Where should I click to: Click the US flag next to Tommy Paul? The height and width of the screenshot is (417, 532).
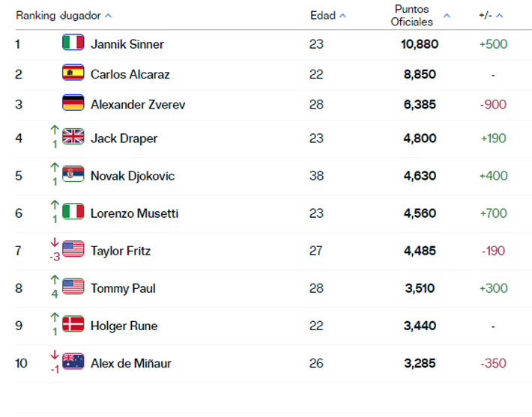73,287
